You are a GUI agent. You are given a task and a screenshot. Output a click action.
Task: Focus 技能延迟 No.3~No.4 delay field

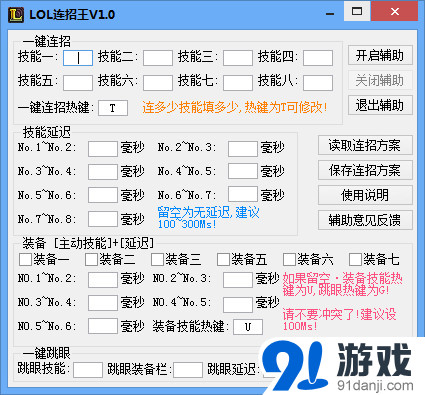(x=103, y=171)
